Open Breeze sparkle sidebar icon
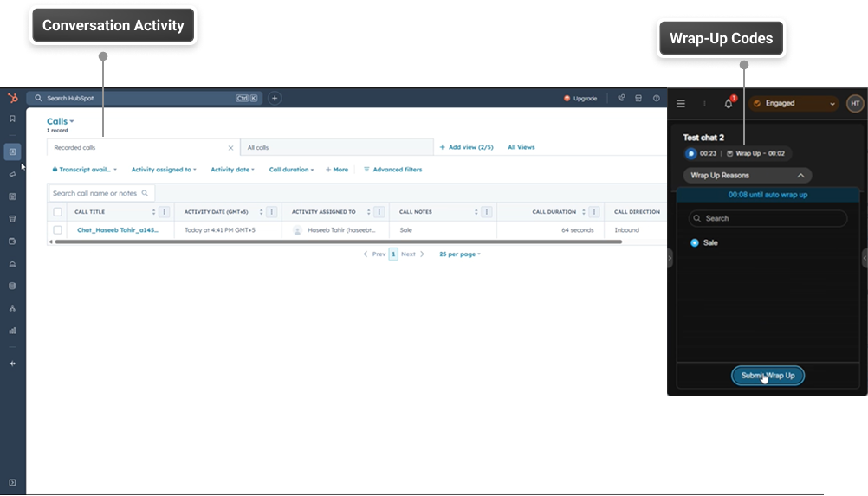The width and height of the screenshot is (868, 496). 12,364
